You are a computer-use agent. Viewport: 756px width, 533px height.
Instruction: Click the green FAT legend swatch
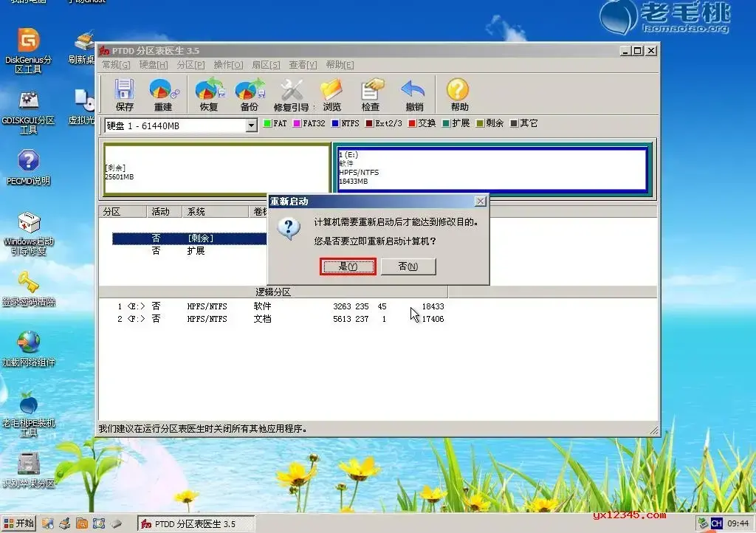pos(267,123)
